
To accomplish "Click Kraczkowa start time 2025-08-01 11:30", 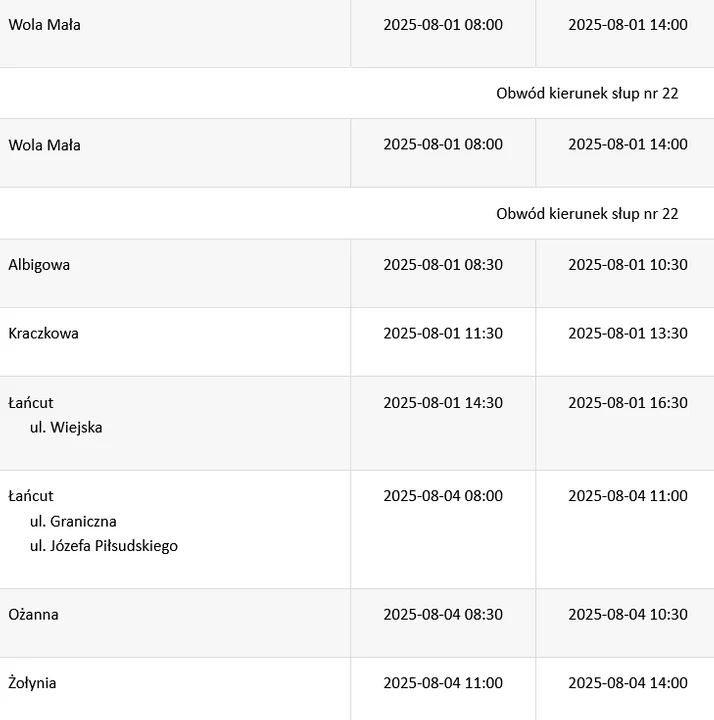I will tap(443, 333).
